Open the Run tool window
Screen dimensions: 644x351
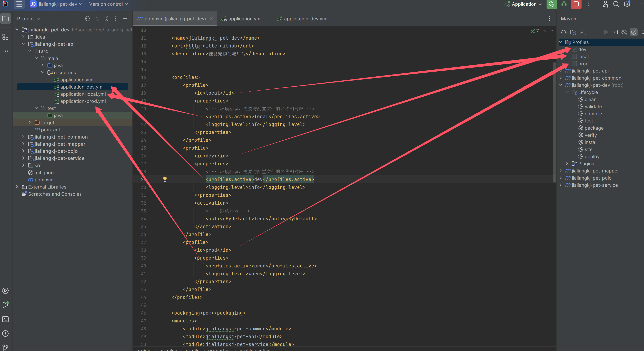pos(5,305)
